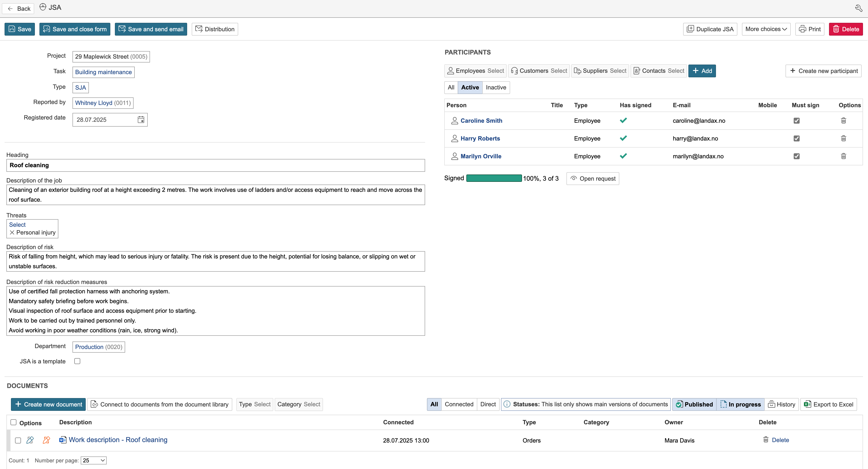Select all documents with header checkbox
The image size is (868, 469).
coord(13,422)
